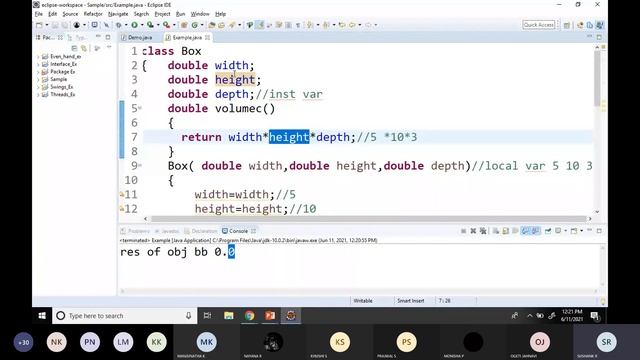The image size is (640, 360).
Task: Click the Back navigation arrow icon
Action: pos(352,25)
